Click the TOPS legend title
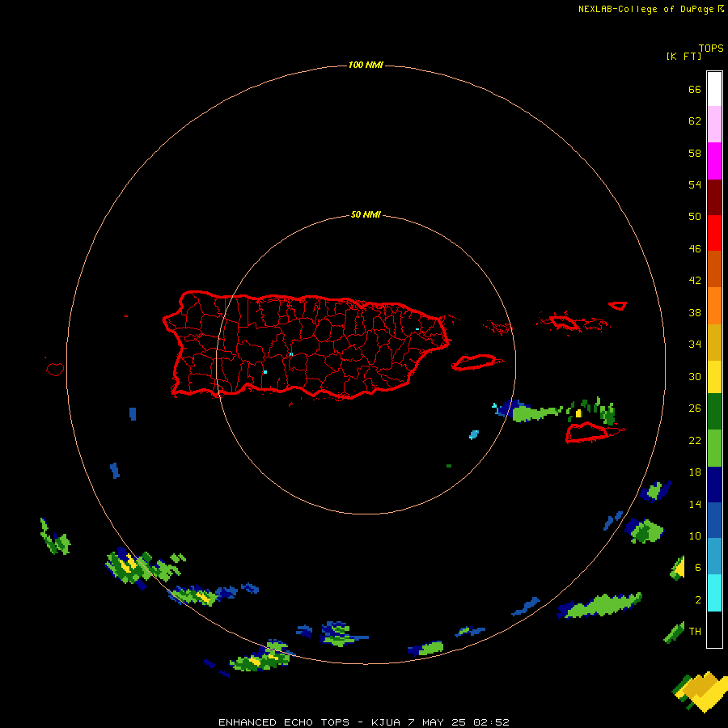 711,48
